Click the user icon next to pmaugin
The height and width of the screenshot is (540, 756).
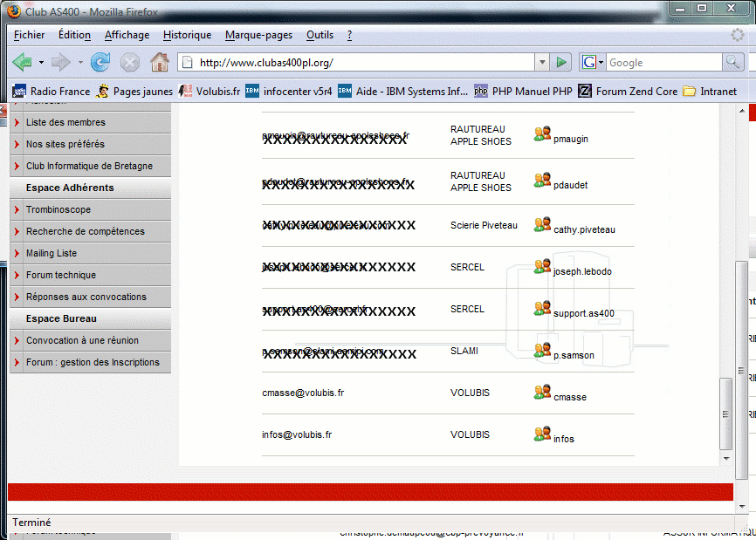(542, 133)
